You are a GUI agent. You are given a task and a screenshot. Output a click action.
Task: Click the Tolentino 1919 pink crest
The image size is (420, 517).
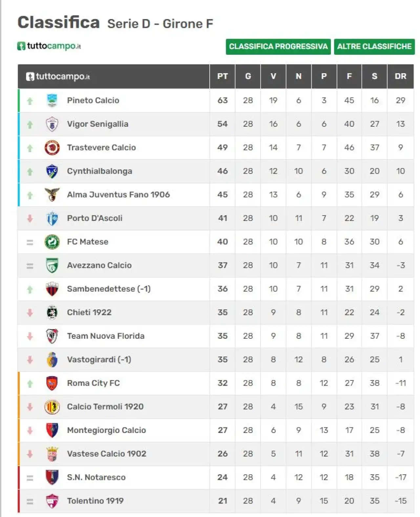point(52,501)
